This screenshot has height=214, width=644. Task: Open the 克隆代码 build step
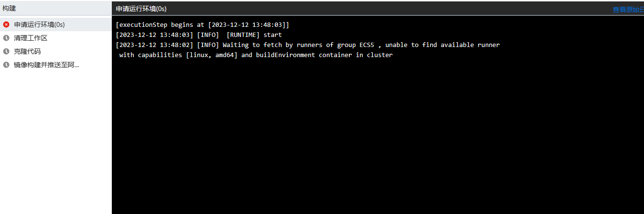coord(56,51)
